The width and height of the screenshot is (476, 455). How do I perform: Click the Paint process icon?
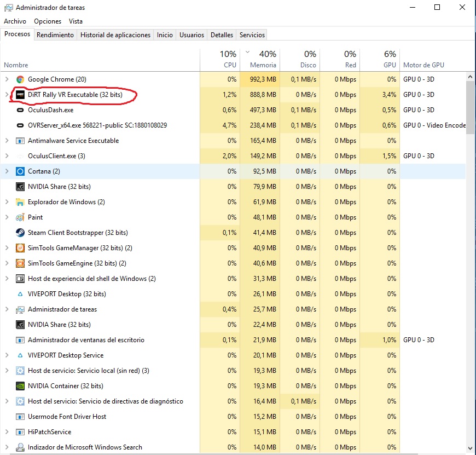(x=20, y=217)
